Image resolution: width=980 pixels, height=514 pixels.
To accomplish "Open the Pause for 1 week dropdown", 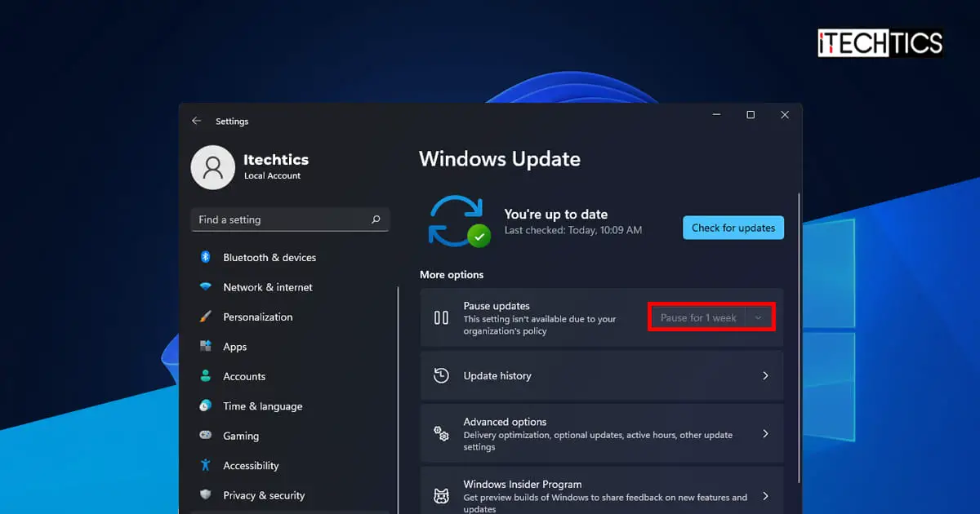I will [698, 317].
